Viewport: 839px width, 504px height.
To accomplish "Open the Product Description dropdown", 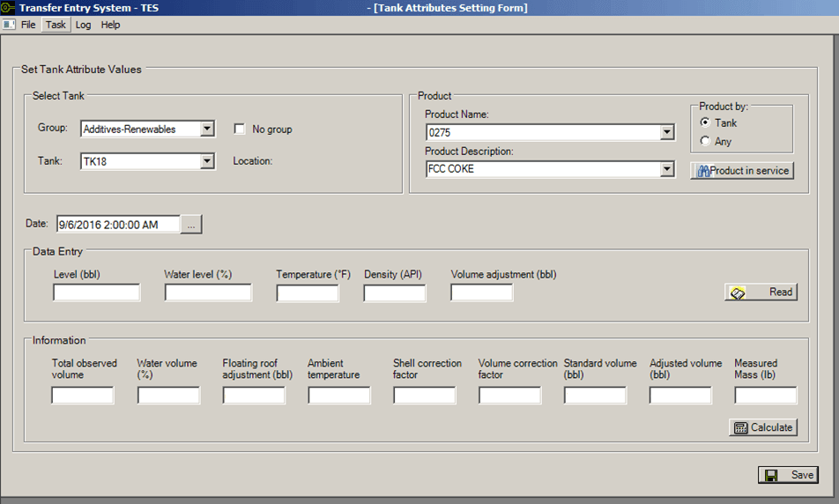I will click(667, 169).
